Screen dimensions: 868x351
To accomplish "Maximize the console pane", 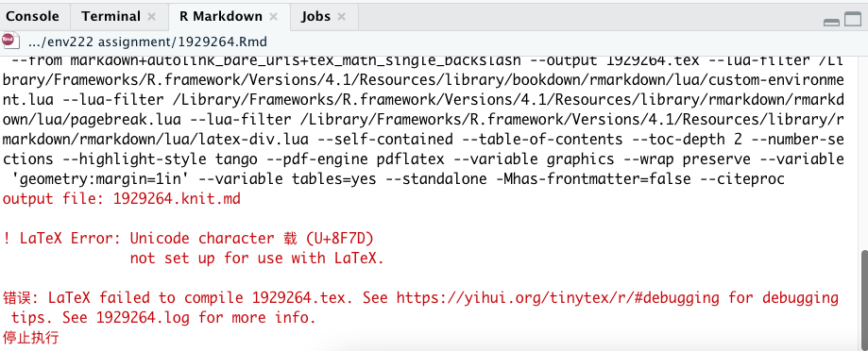I will pyautogui.click(x=853, y=20).
